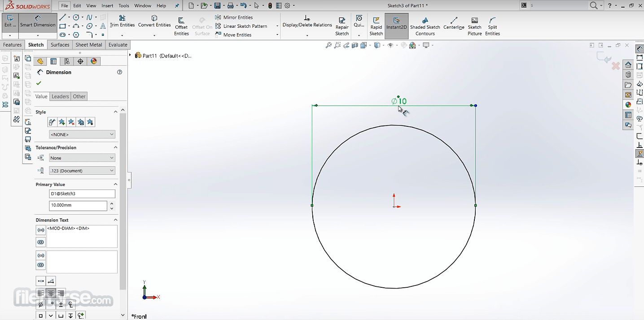Open the Tools menu

pos(124,6)
